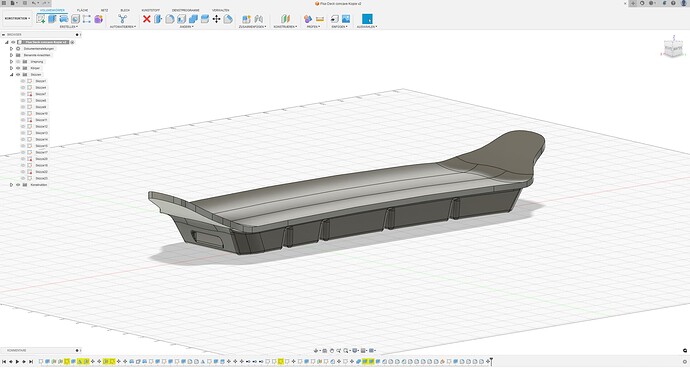Screen dimensions: 690x368
Task: Click the Orbit icon in navigation bar
Action: (x=316, y=351)
